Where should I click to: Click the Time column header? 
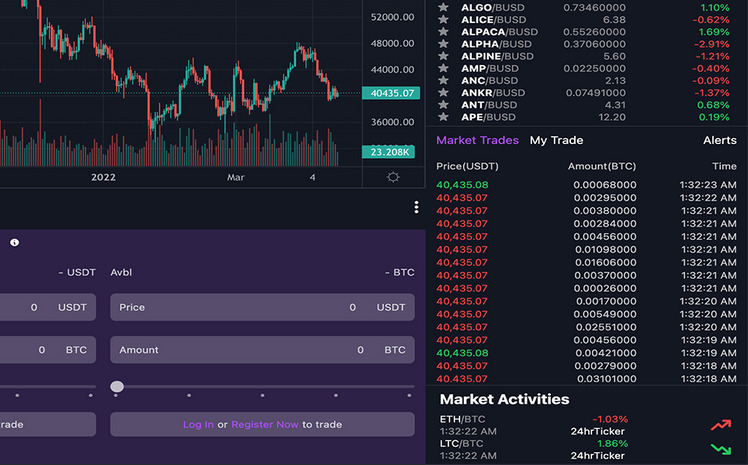pos(724,166)
